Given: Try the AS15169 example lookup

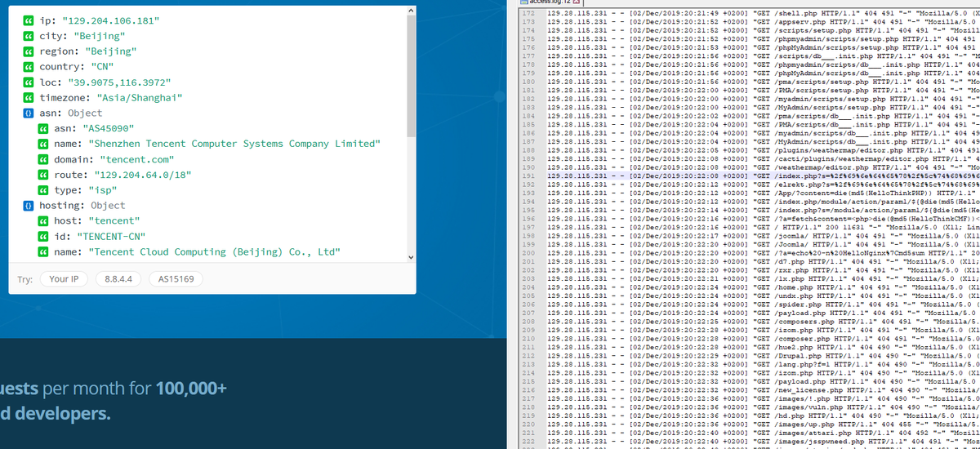Looking at the screenshot, I should [x=176, y=279].
